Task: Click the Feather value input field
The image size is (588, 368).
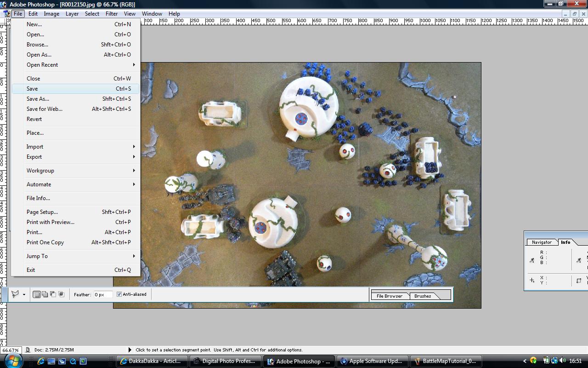Action: (103, 294)
